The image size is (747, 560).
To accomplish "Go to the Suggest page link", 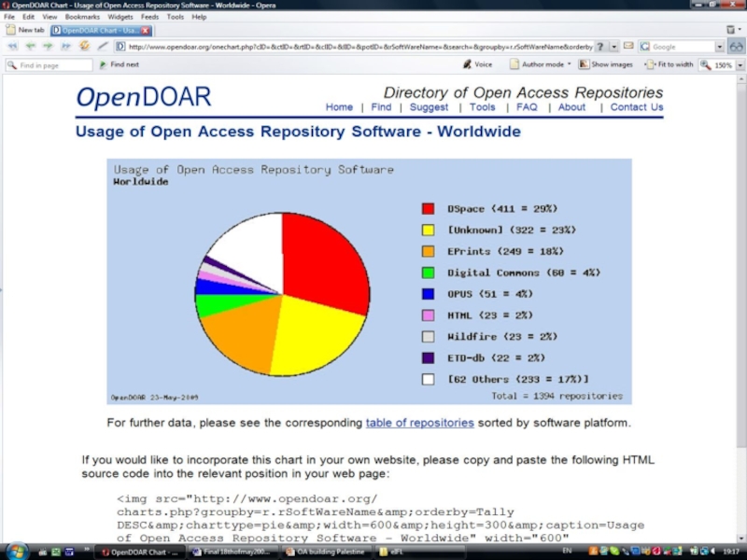I will [x=429, y=107].
